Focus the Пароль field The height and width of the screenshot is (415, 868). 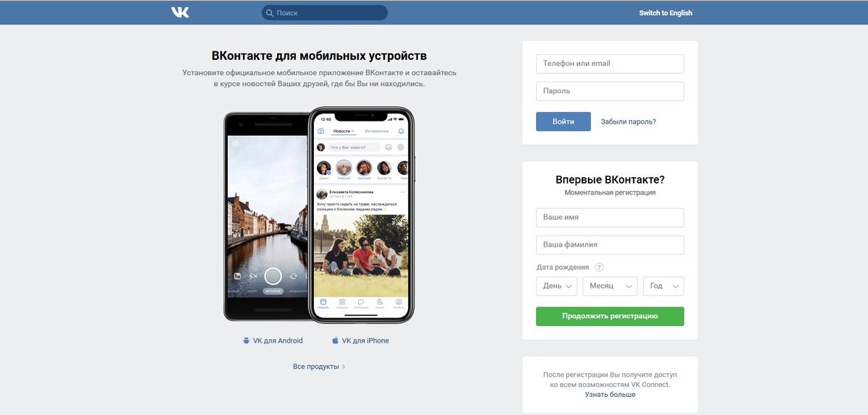610,91
